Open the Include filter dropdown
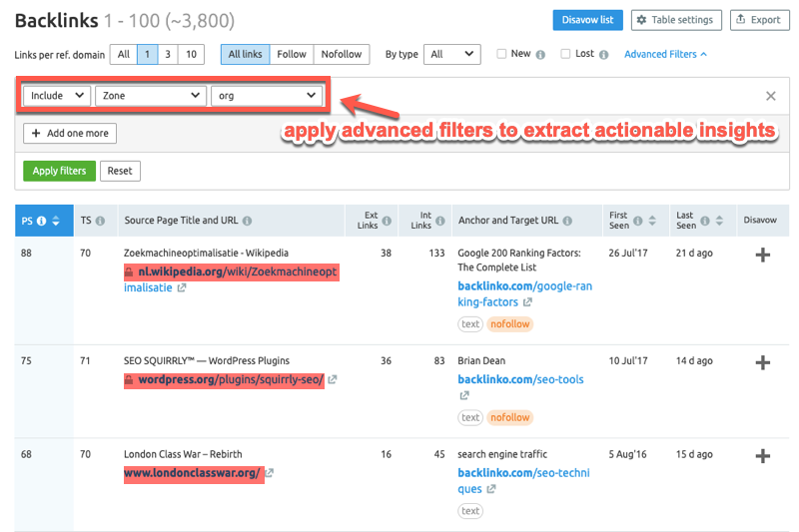This screenshot has height=532, width=799. coord(56,96)
